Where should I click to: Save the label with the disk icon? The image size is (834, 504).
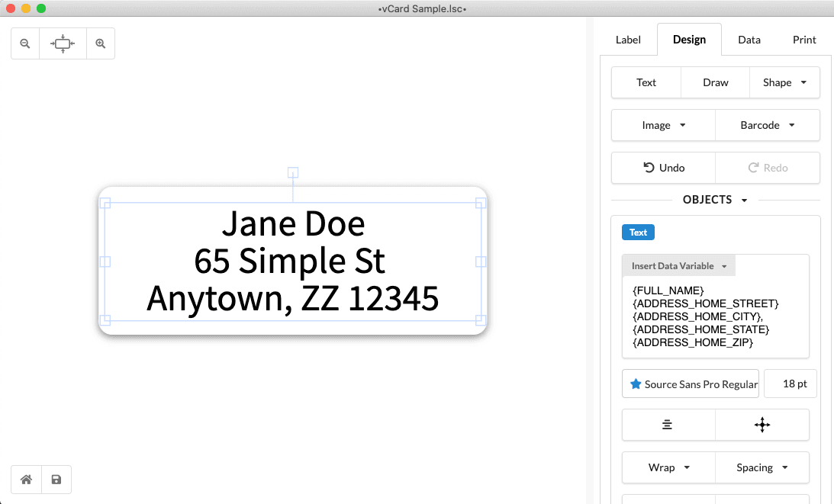pyautogui.click(x=56, y=480)
